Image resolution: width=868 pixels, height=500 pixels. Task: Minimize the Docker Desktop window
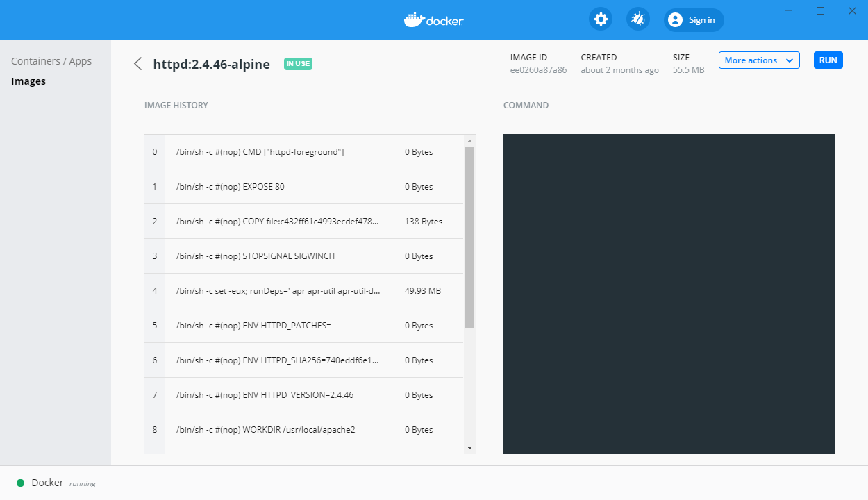tap(789, 11)
